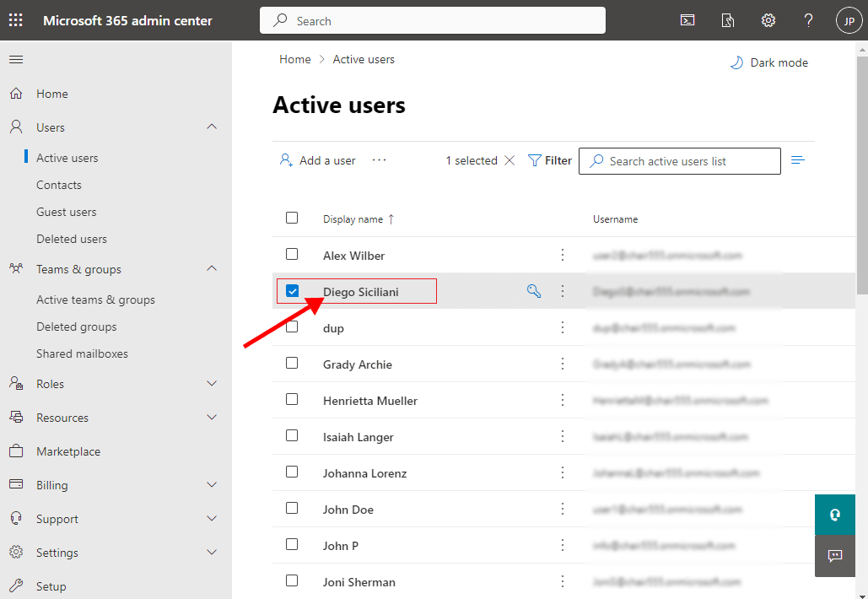Screen dimensions: 868x599
Task: Go to Shared mailboxes in sidebar
Action: pyautogui.click(x=82, y=353)
